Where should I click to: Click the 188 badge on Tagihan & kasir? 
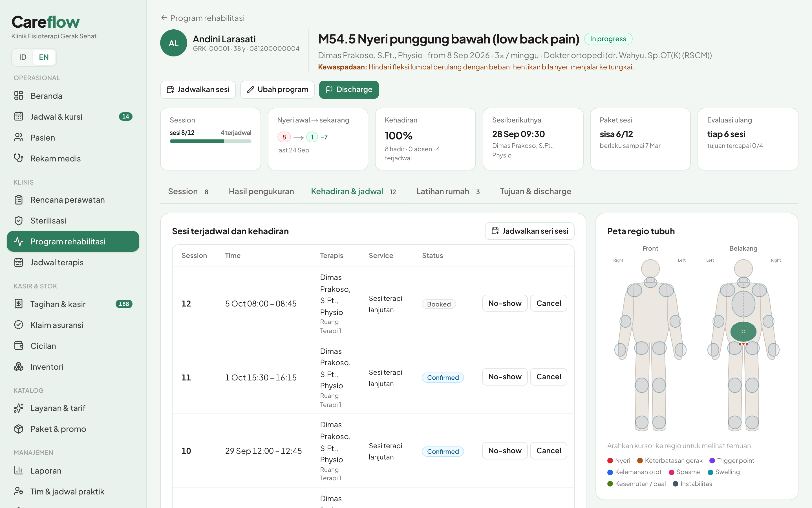point(124,304)
